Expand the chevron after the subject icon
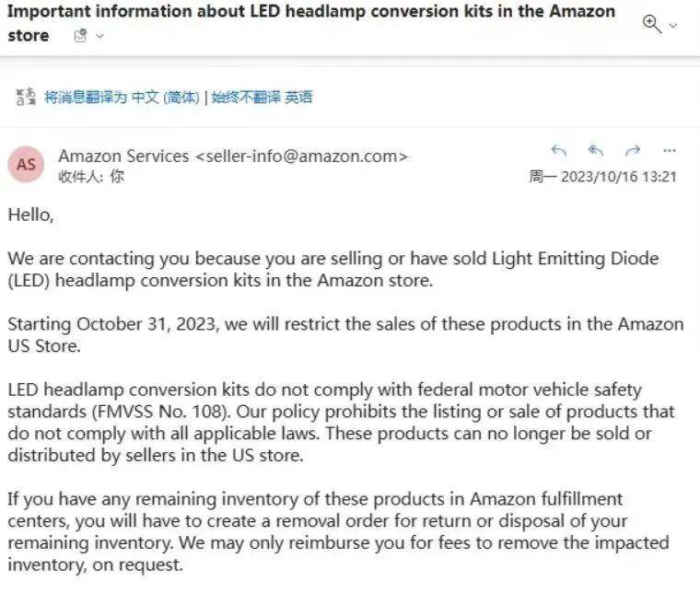The height and width of the screenshot is (593, 700). [x=100, y=36]
